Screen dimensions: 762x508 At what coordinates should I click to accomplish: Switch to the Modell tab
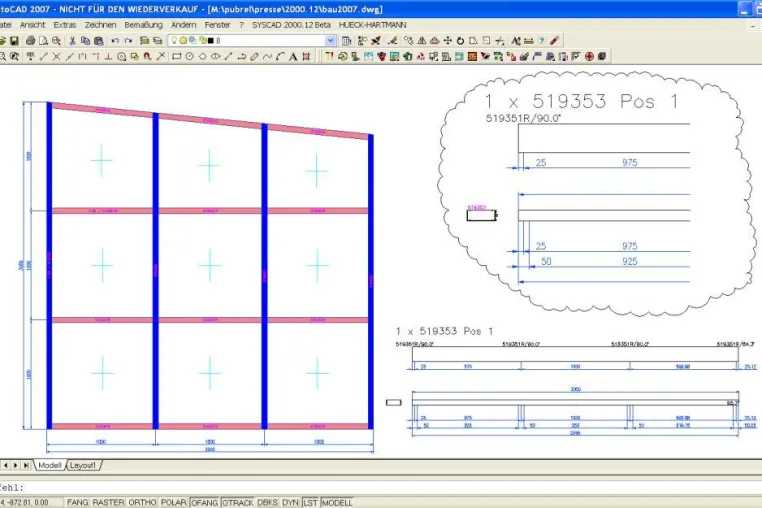click(50, 465)
